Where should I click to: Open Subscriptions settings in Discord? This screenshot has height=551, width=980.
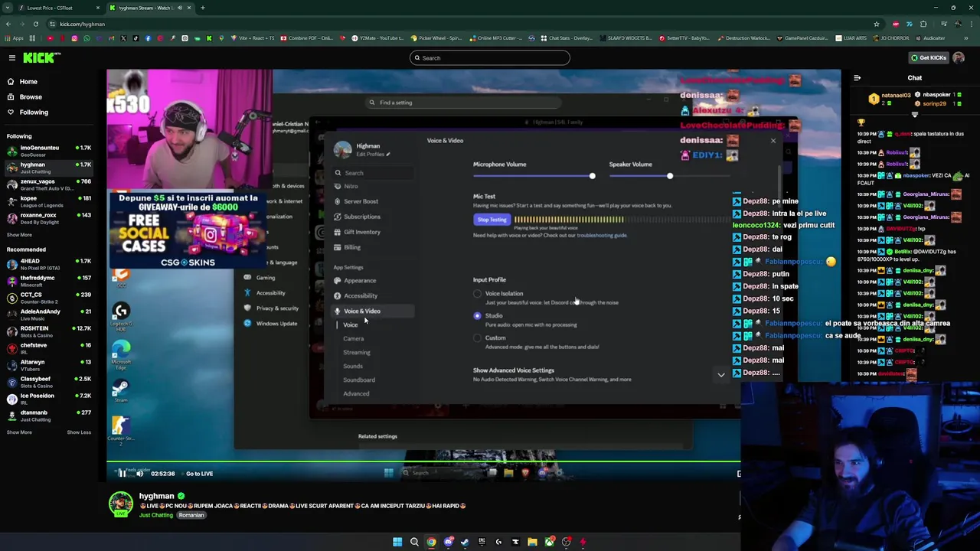point(362,217)
